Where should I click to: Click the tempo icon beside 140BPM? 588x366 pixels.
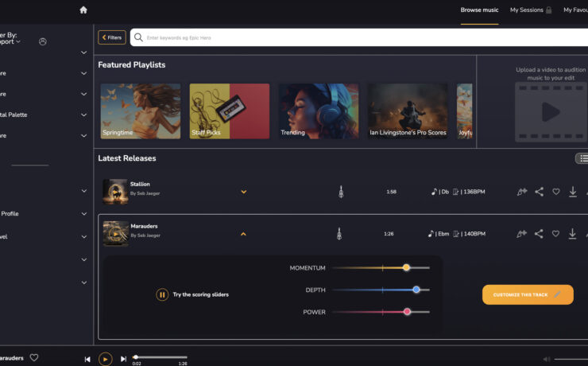click(x=456, y=234)
